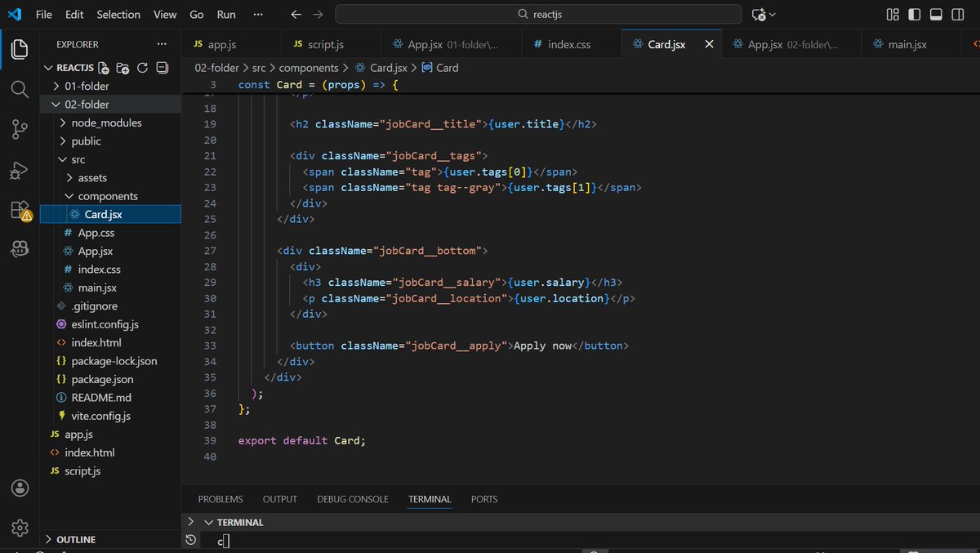980x553 pixels.
Task: Switch to the main.jsx editor tab
Action: pyautogui.click(x=911, y=45)
